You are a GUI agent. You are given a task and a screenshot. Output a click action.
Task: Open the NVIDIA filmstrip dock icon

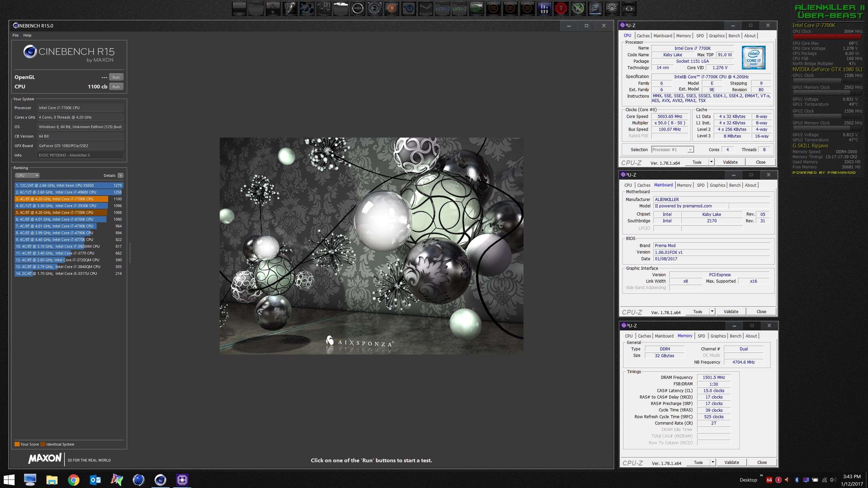tap(476, 8)
